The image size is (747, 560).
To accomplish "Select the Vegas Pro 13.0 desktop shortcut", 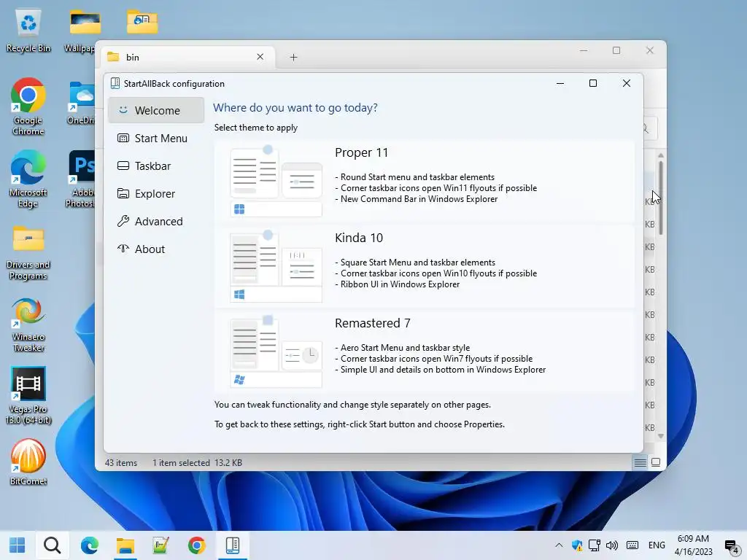I will [x=28, y=395].
